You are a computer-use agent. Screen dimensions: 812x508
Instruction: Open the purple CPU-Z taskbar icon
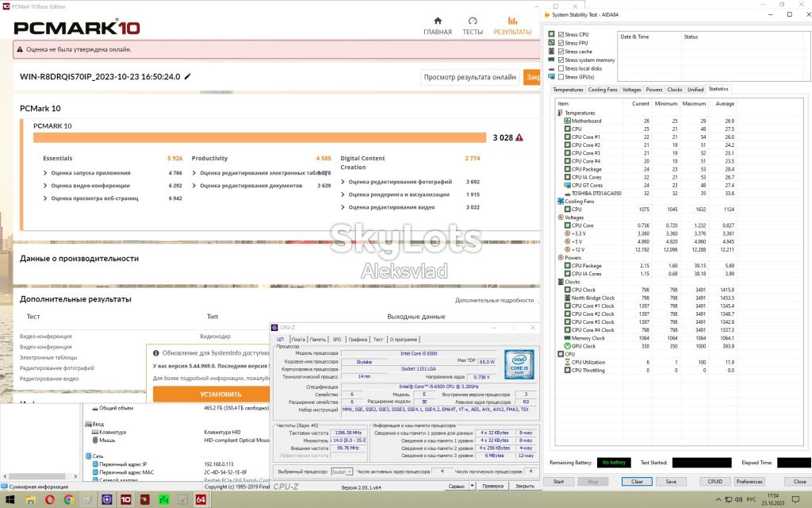point(107,500)
